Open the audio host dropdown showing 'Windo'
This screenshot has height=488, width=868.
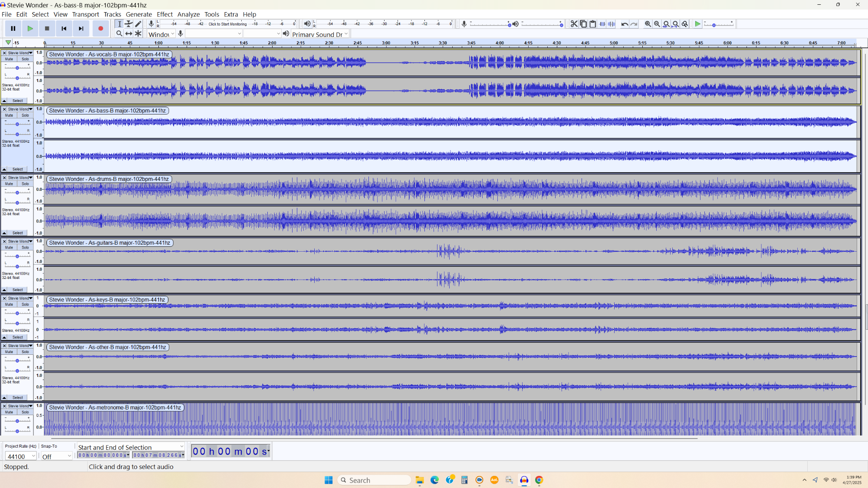click(x=161, y=34)
